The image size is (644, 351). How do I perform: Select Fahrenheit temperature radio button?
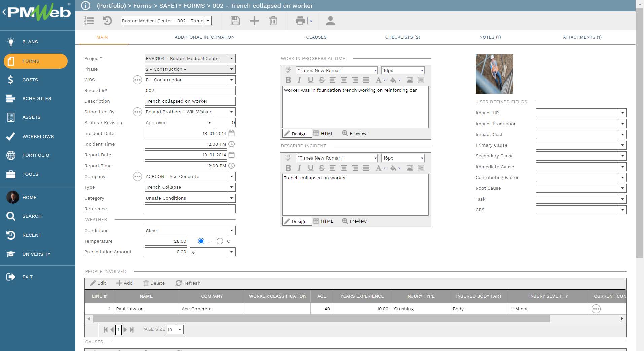[201, 241]
